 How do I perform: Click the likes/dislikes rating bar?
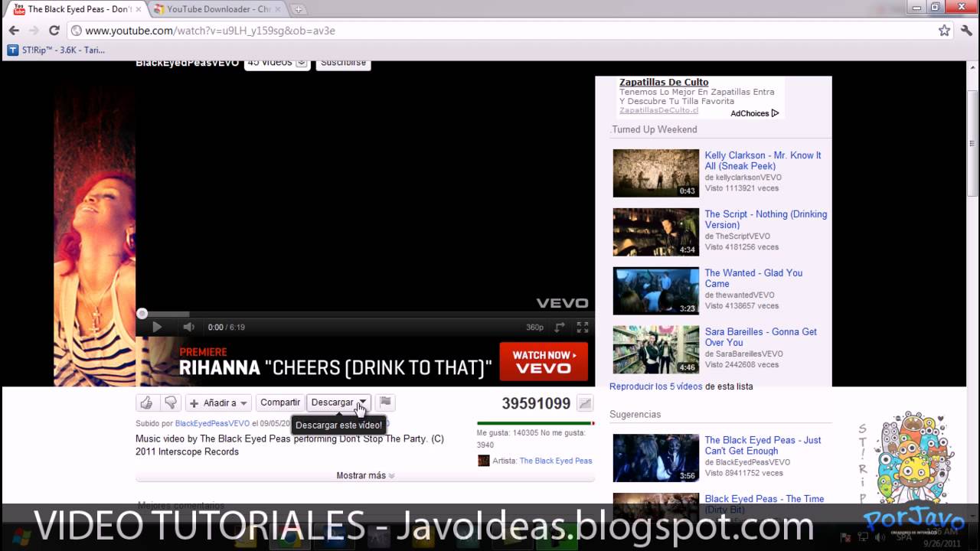pyautogui.click(x=535, y=423)
